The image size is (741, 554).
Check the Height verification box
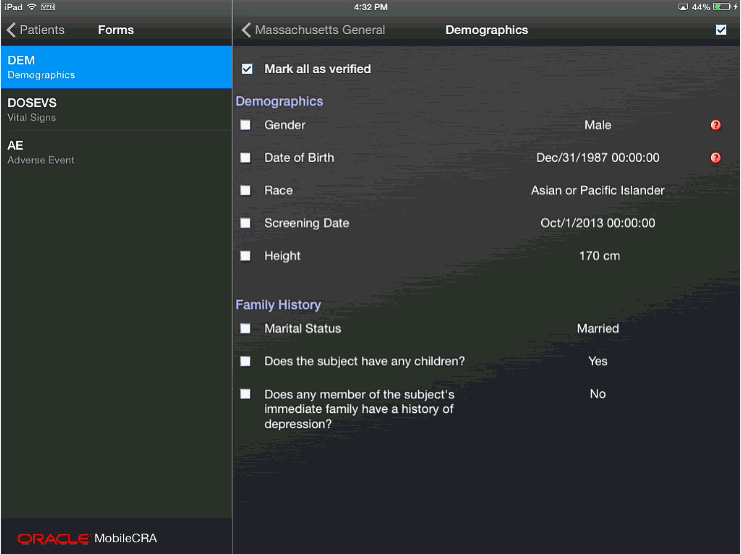click(x=245, y=256)
